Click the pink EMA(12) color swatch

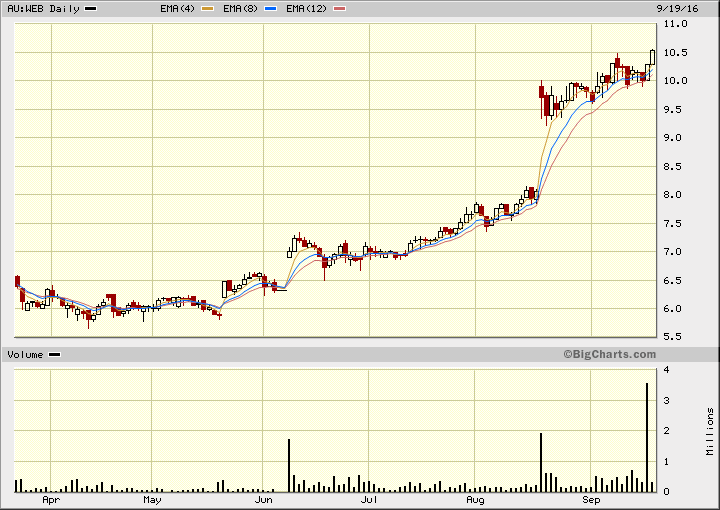pos(339,9)
